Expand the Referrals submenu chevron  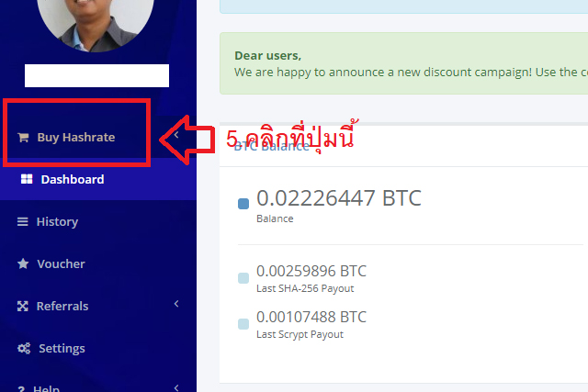click(x=176, y=304)
